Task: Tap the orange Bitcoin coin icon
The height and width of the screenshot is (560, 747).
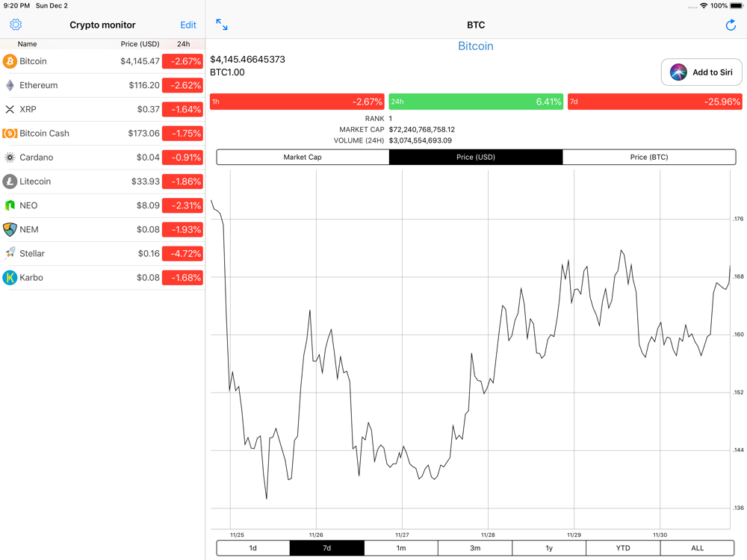Action: 10,61
